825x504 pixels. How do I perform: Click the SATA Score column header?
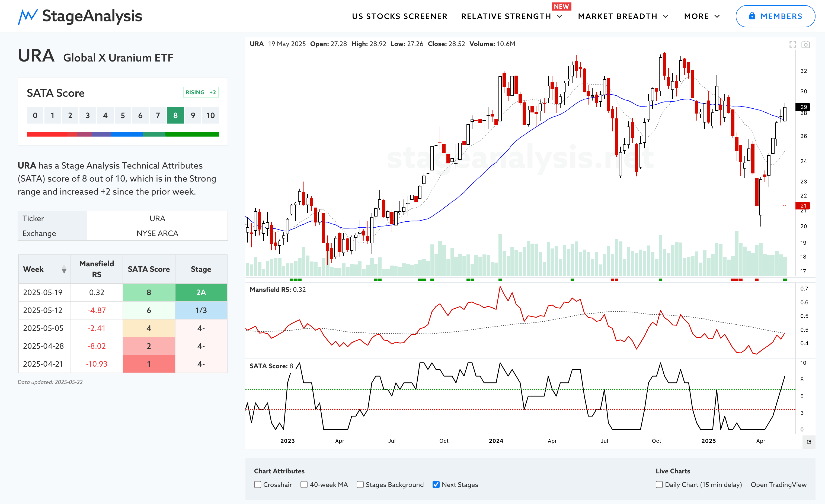[149, 269]
